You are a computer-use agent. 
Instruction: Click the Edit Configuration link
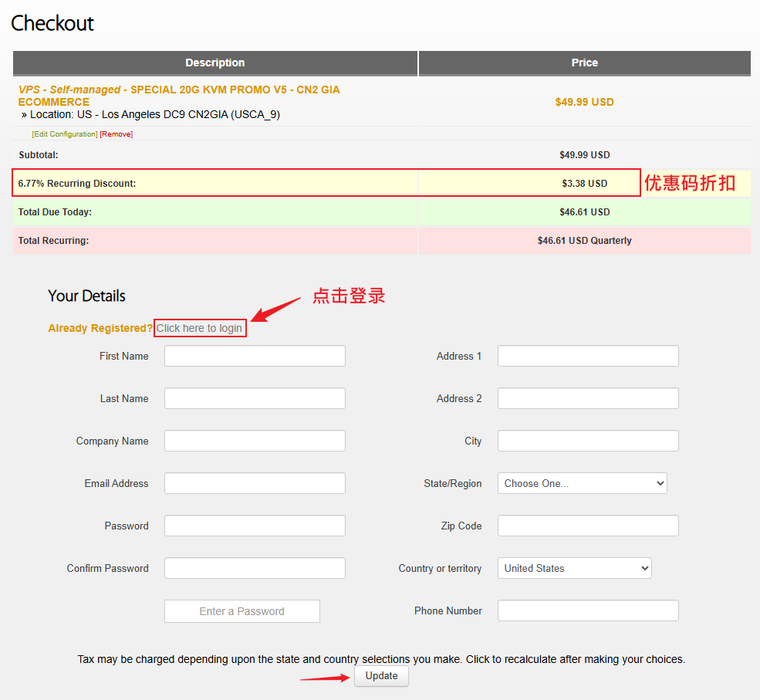coord(64,134)
